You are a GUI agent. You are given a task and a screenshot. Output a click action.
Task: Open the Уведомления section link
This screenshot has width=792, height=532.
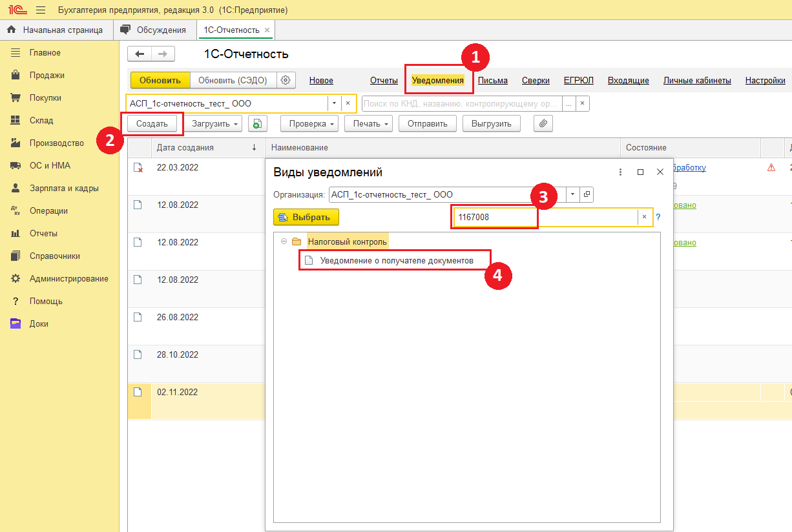[438, 81]
